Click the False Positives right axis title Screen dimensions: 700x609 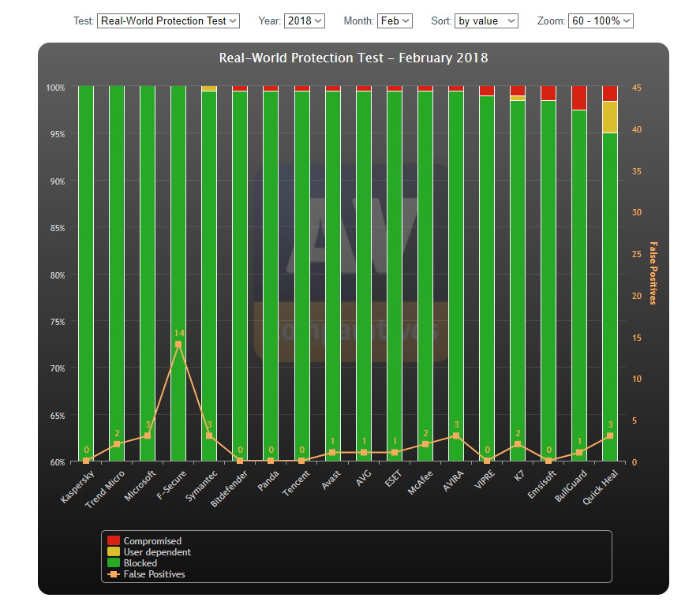coord(653,273)
